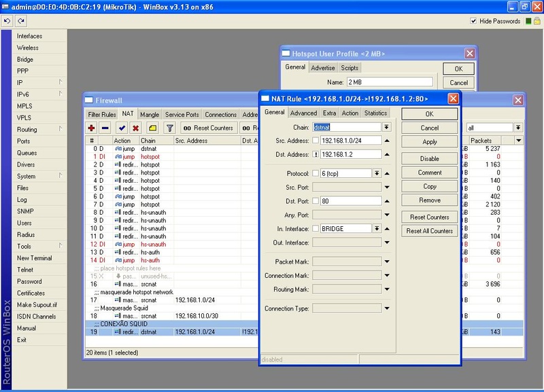
Task: Click the red plus Add icon in Firewall
Action: [92, 128]
